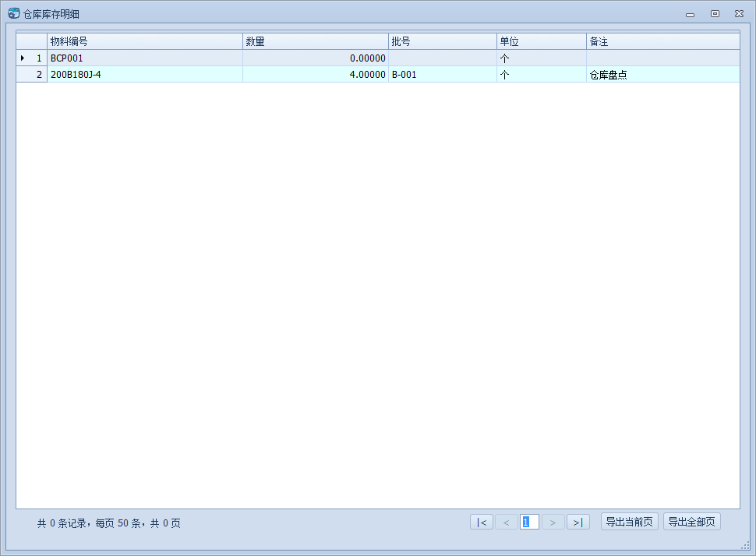756x556 pixels.
Task: Click the B-001 batch number cell
Action: [x=443, y=75]
